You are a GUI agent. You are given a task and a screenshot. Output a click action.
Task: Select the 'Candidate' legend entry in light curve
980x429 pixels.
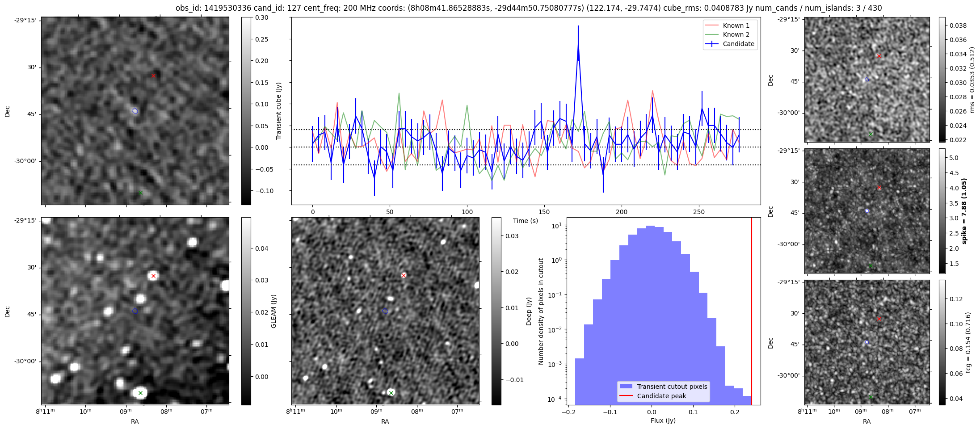click(x=738, y=44)
